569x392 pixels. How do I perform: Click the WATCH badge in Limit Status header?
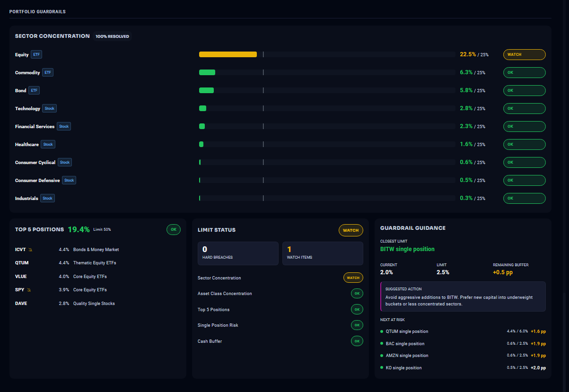pos(351,230)
